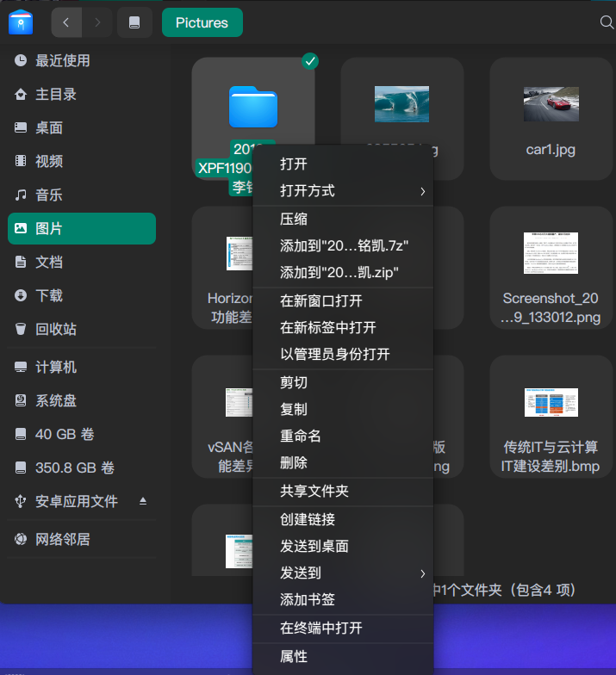Screen dimensions: 616x675
Task: Select the Horizon 功能差 file thumbnail
Action: click(x=240, y=253)
